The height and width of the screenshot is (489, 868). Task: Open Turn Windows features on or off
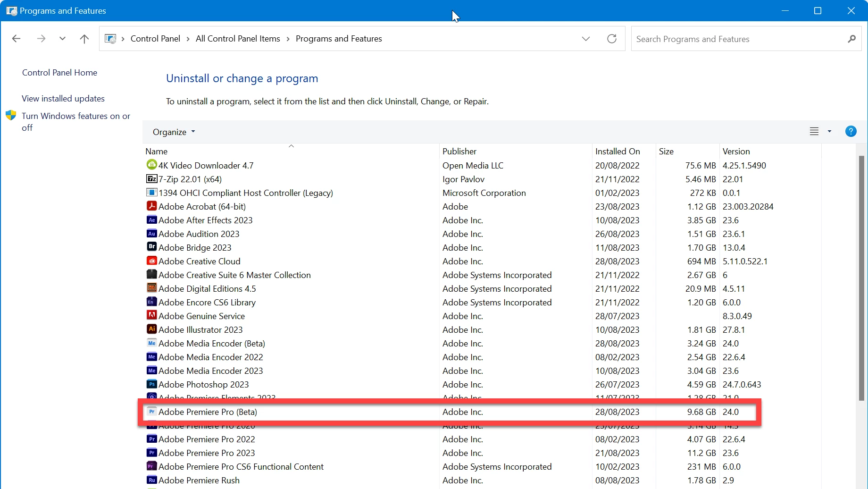click(75, 122)
